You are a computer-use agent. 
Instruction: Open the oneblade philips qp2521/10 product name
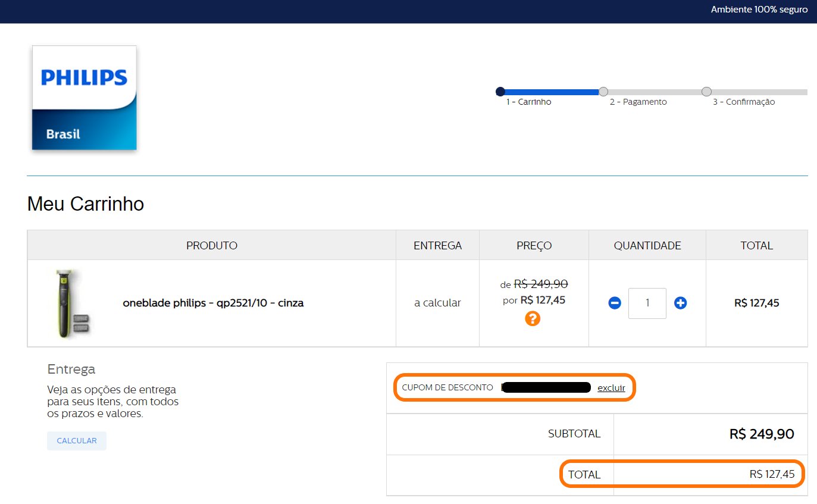tap(213, 303)
